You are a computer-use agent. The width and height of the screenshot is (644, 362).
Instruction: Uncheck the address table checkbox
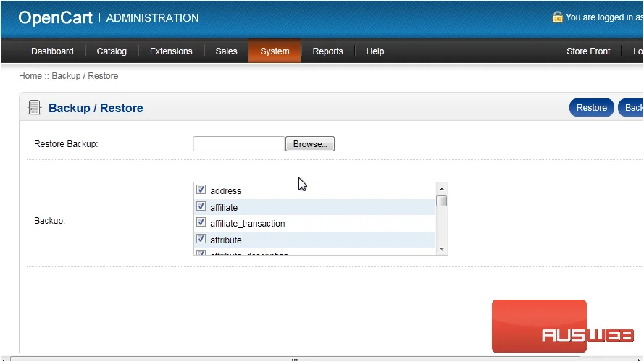pos(201,190)
